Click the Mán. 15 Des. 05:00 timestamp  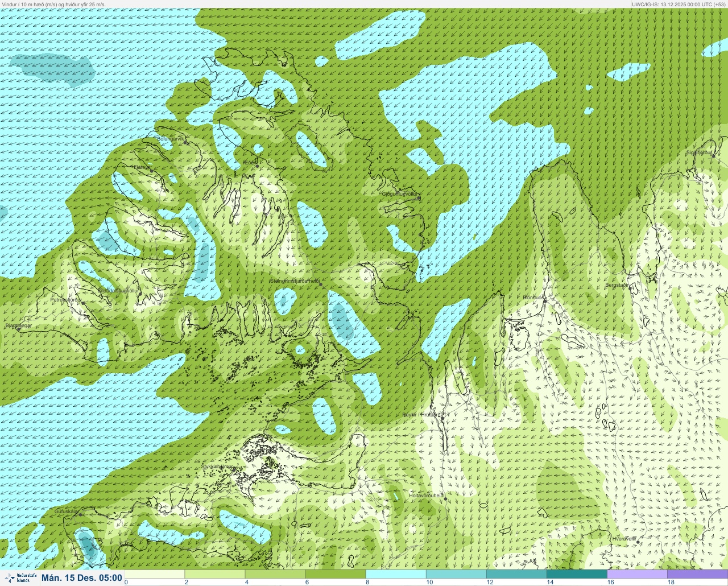pos(82,578)
